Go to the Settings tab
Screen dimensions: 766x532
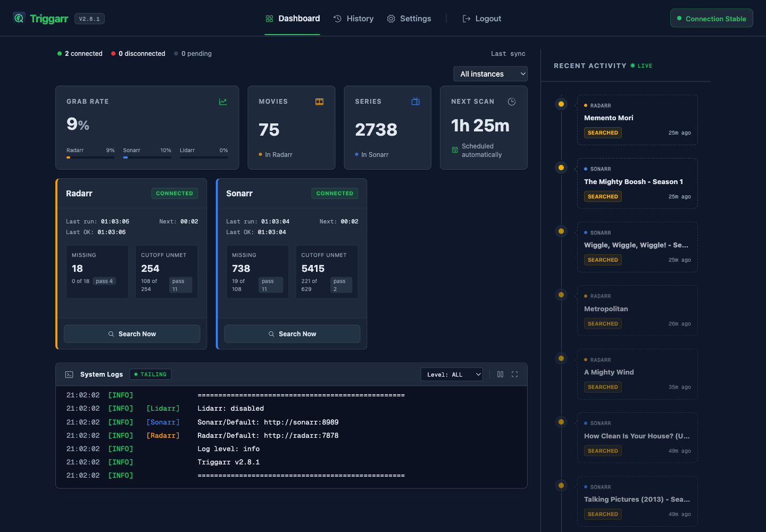point(409,19)
